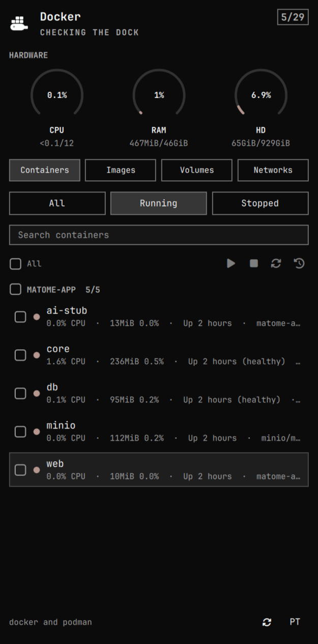Open the web container name
The width and height of the screenshot is (318, 644).
[x=55, y=464]
